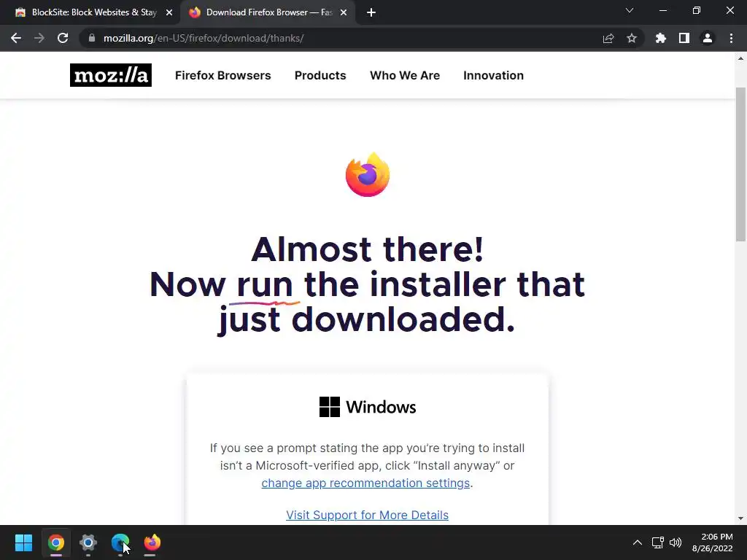
Task: Launch Microsoft Edge from the taskbar
Action: click(120, 542)
